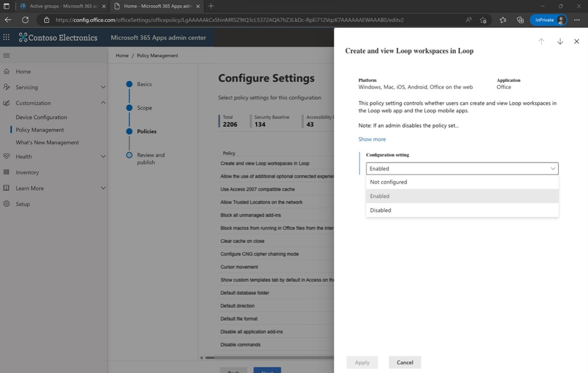Click the site lock icon in address bar

click(x=46, y=20)
